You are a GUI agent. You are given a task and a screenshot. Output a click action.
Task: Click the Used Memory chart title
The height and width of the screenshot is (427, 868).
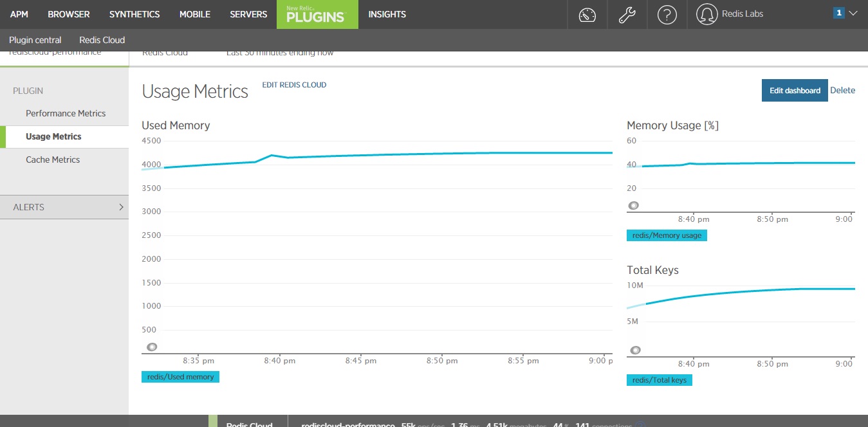click(x=176, y=125)
